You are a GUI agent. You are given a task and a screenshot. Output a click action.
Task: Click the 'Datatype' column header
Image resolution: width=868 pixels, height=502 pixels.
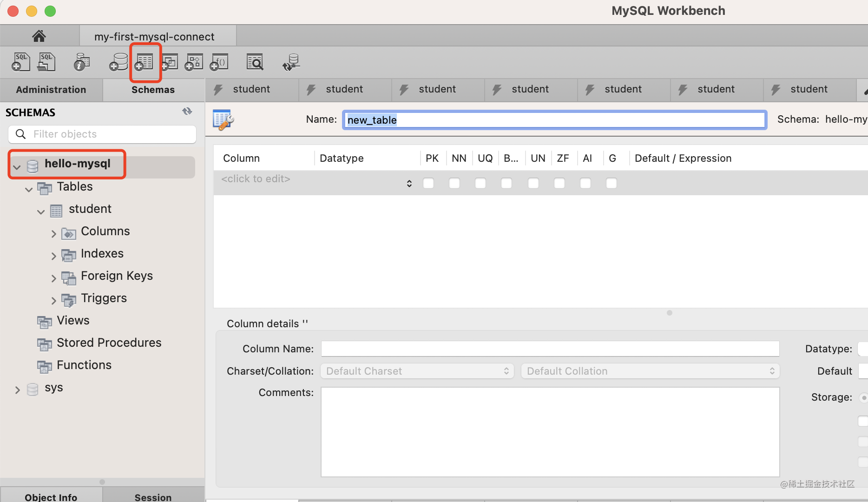[x=342, y=158]
